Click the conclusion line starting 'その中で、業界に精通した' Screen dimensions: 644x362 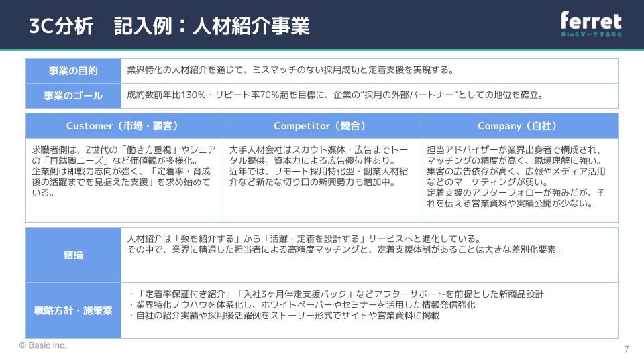point(344,249)
